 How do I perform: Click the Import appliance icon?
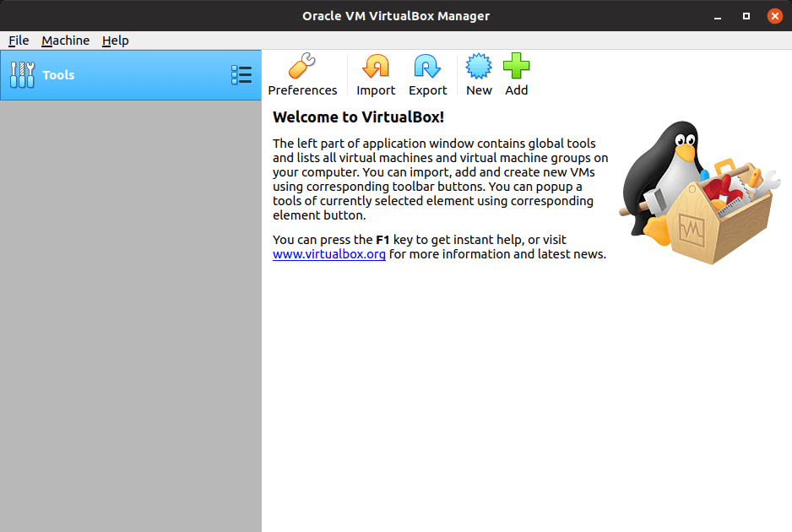click(x=376, y=74)
